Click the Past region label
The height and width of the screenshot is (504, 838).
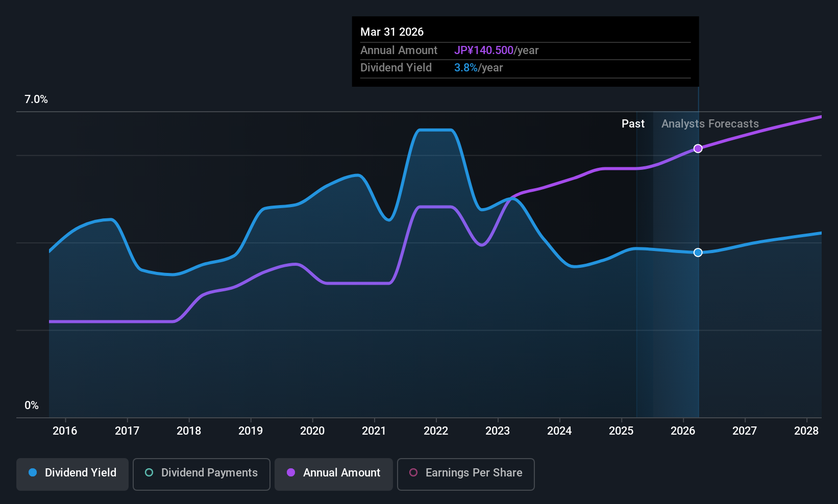click(633, 124)
